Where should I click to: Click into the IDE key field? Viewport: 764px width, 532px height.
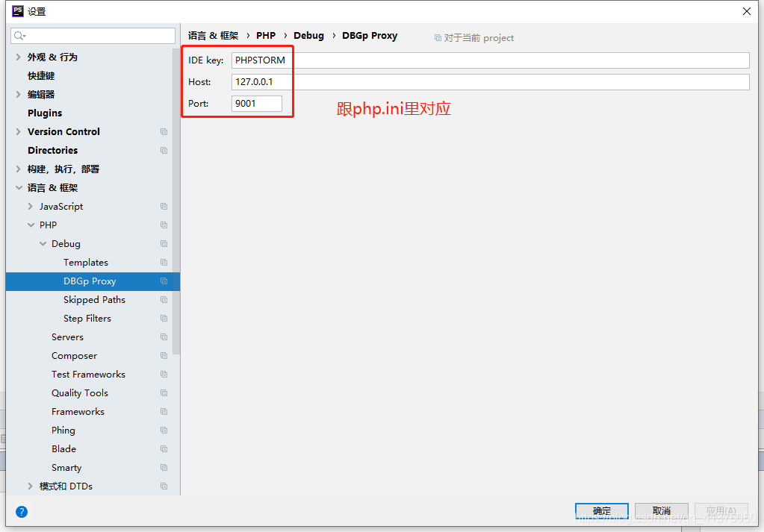(x=490, y=60)
